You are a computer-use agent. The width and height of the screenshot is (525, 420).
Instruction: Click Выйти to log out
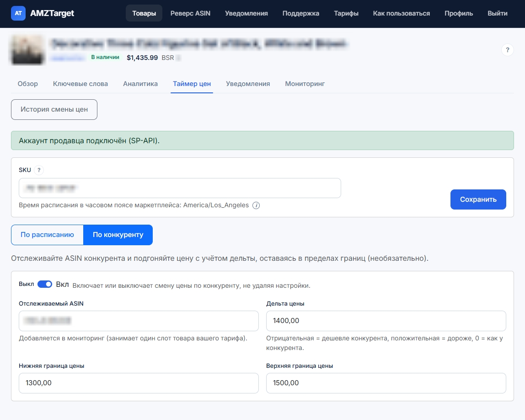click(498, 13)
